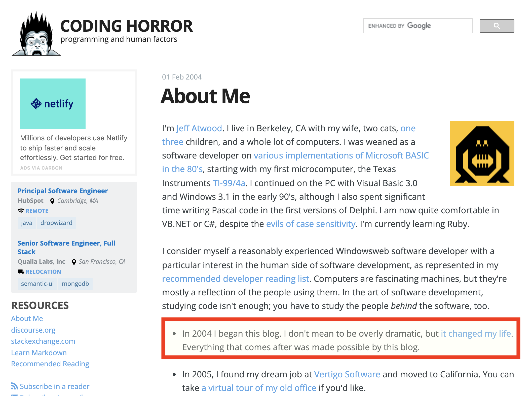Click the magnifier search button
This screenshot has height=396, width=532.
497,26
